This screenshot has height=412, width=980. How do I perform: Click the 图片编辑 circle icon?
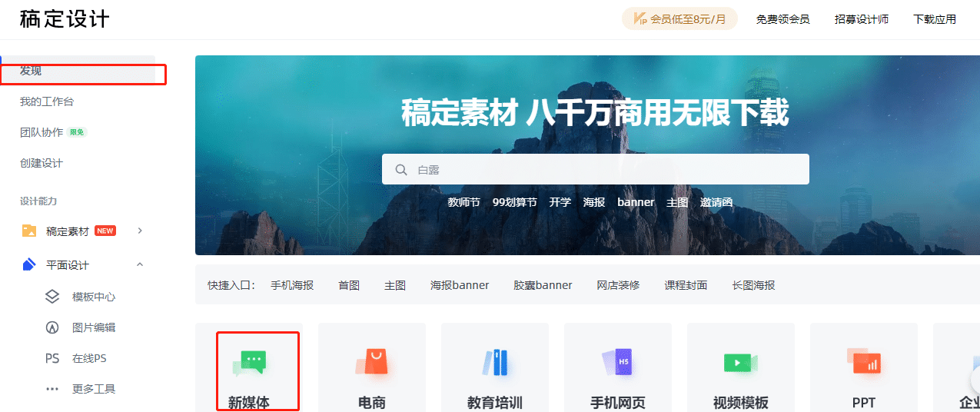tap(52, 327)
